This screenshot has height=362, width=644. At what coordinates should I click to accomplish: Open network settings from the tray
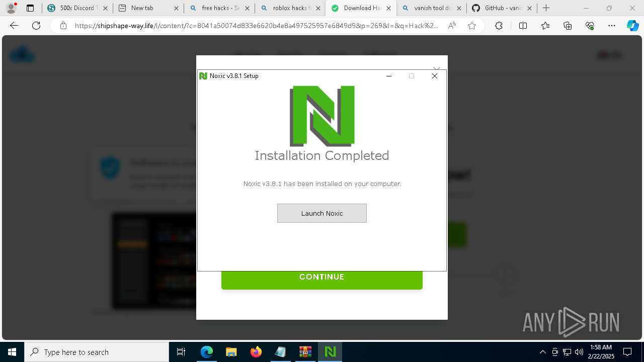pyautogui.click(x=567, y=352)
